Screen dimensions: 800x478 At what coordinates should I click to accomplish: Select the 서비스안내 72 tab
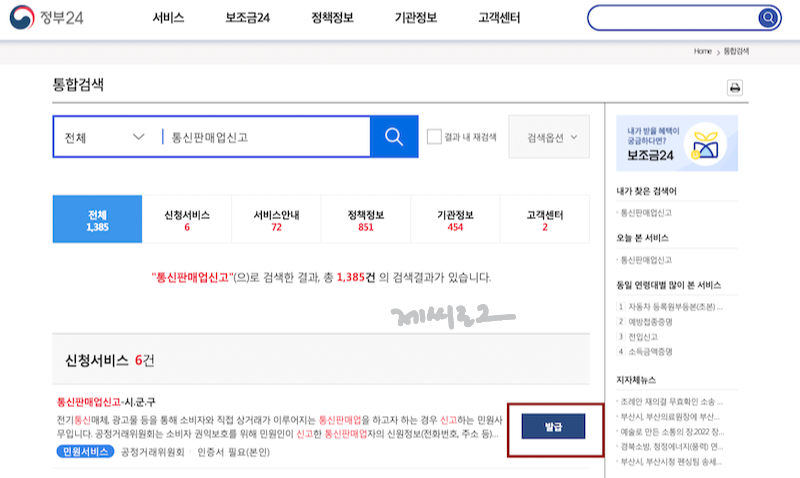277,219
